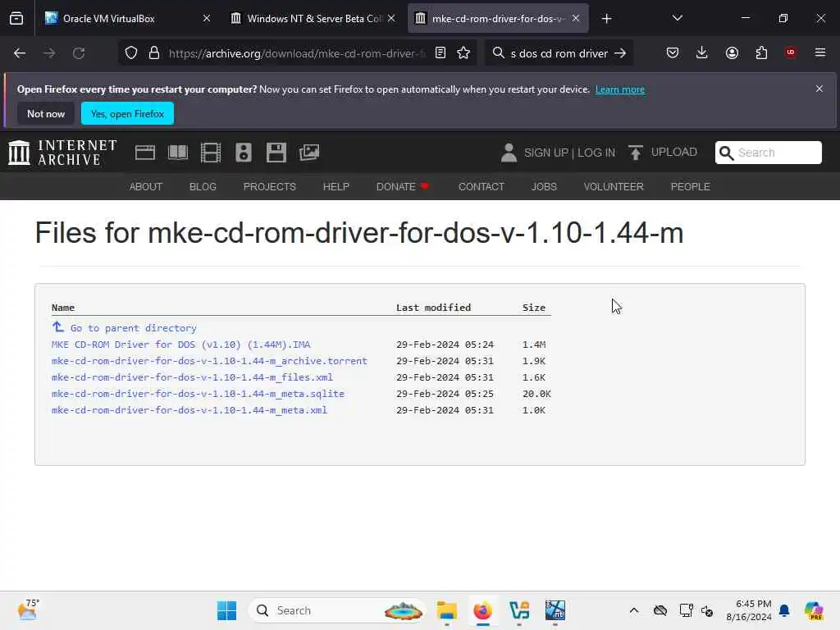Open the _archive.torrent file link

[x=209, y=361]
